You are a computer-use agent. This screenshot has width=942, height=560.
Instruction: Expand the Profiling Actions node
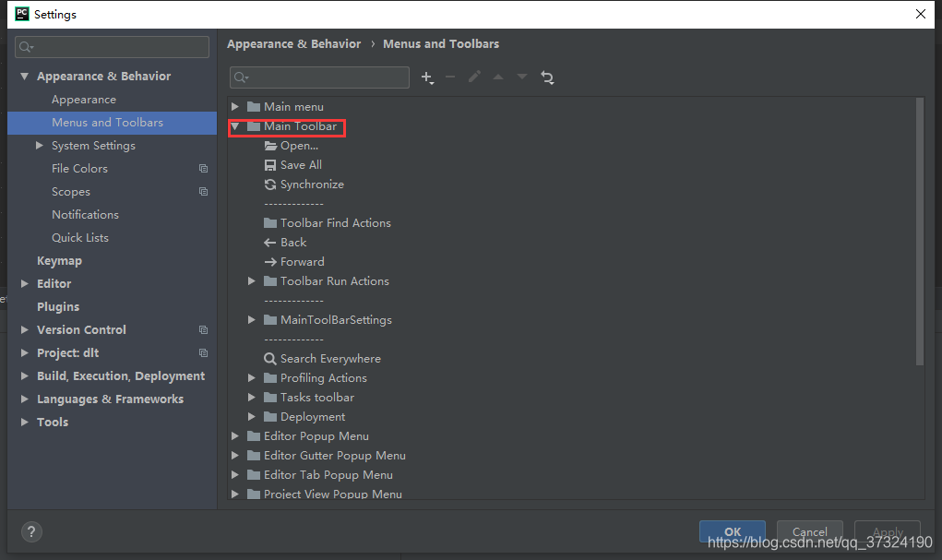click(x=252, y=378)
